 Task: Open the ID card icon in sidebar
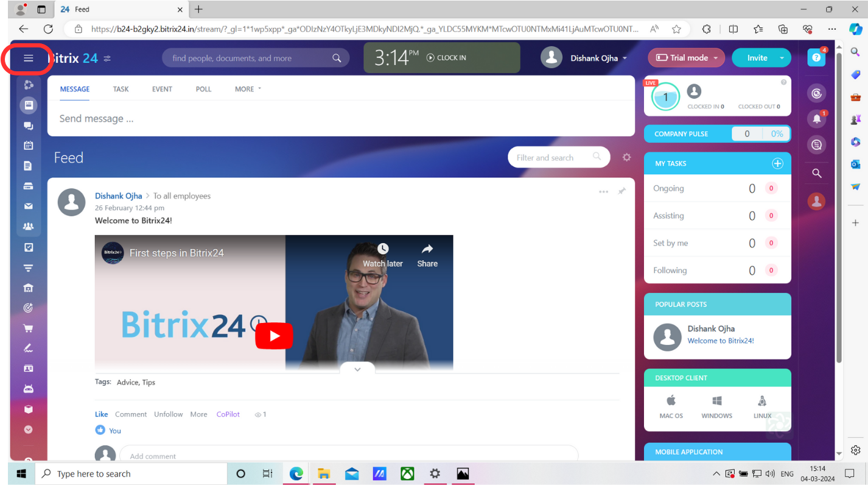[28, 369]
